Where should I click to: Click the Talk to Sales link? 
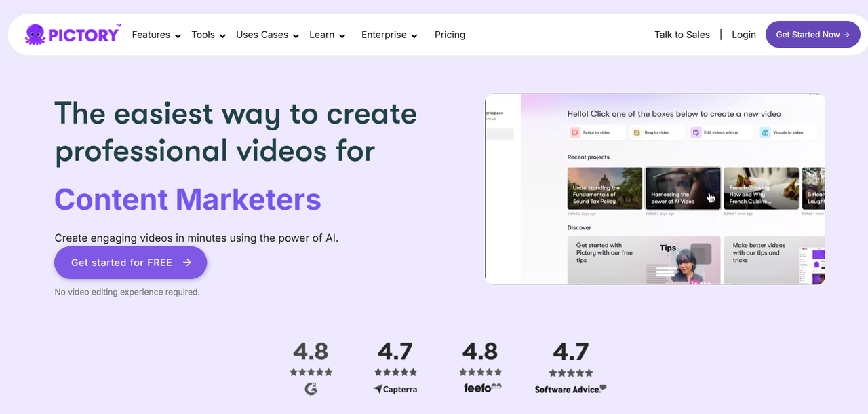(682, 35)
